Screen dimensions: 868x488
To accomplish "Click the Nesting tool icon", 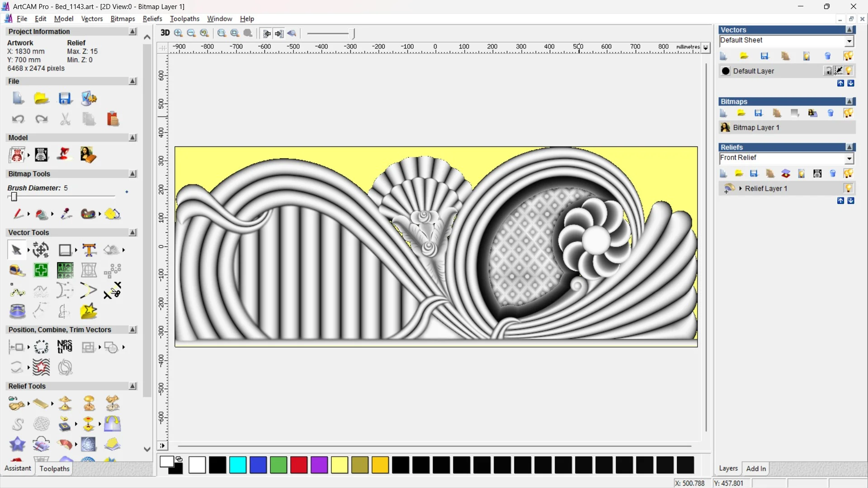I will coord(65,347).
